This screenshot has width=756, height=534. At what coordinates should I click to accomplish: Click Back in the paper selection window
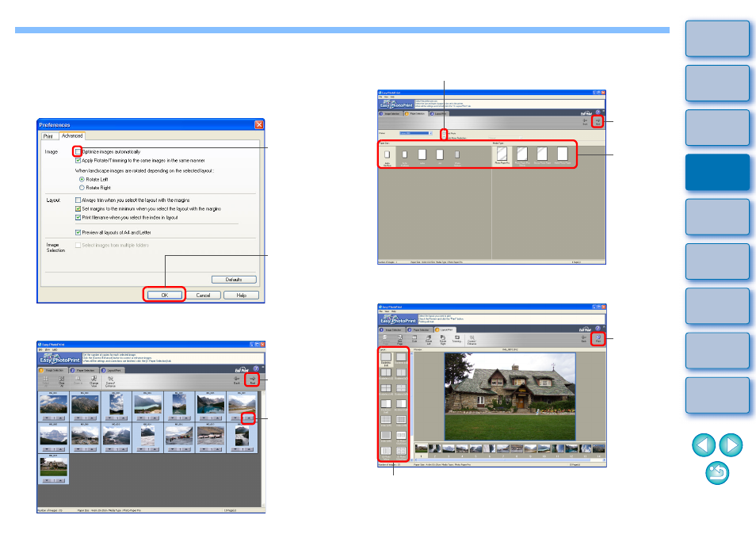[x=585, y=121]
